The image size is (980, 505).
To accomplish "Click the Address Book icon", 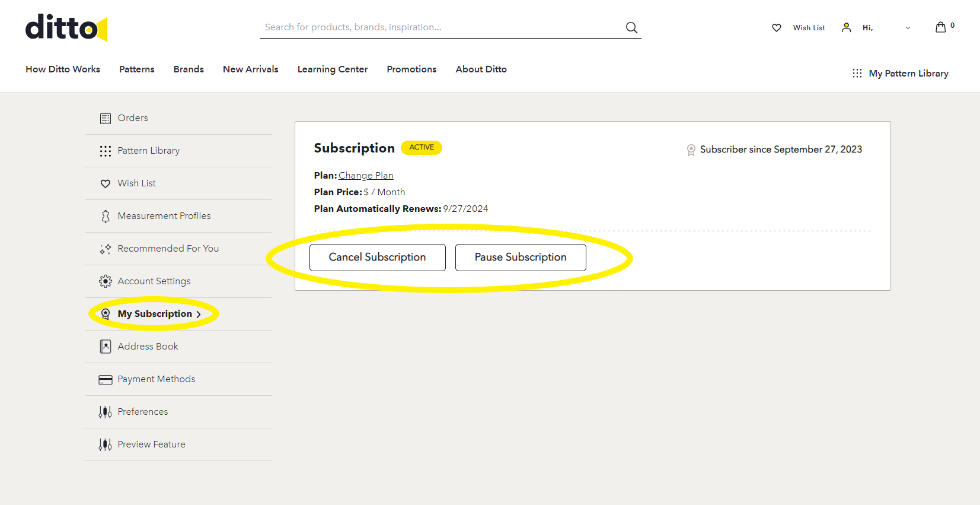I will pyautogui.click(x=106, y=347).
